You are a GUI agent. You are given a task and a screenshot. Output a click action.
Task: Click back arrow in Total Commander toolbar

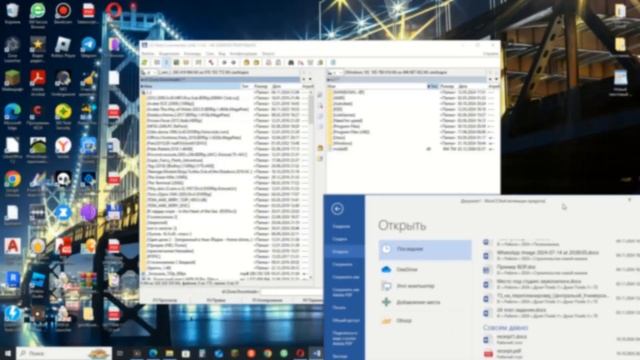(224, 62)
